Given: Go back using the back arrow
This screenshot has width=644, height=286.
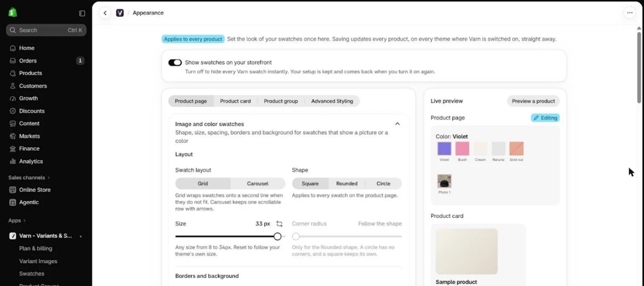Looking at the screenshot, I should pyautogui.click(x=105, y=13).
